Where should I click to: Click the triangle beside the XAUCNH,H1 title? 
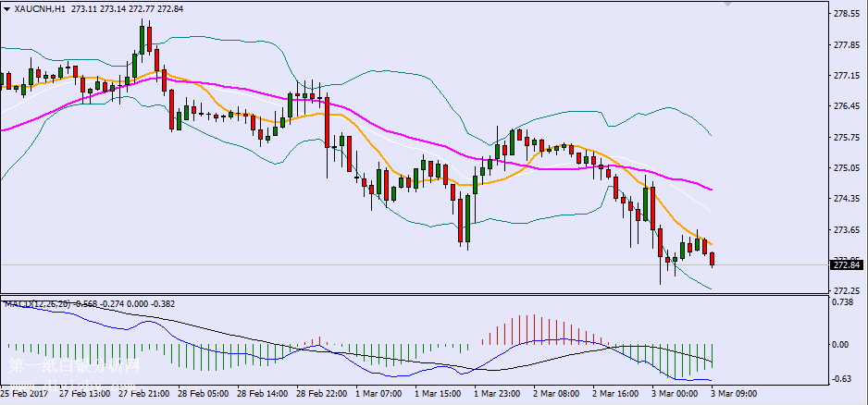(x=7, y=8)
